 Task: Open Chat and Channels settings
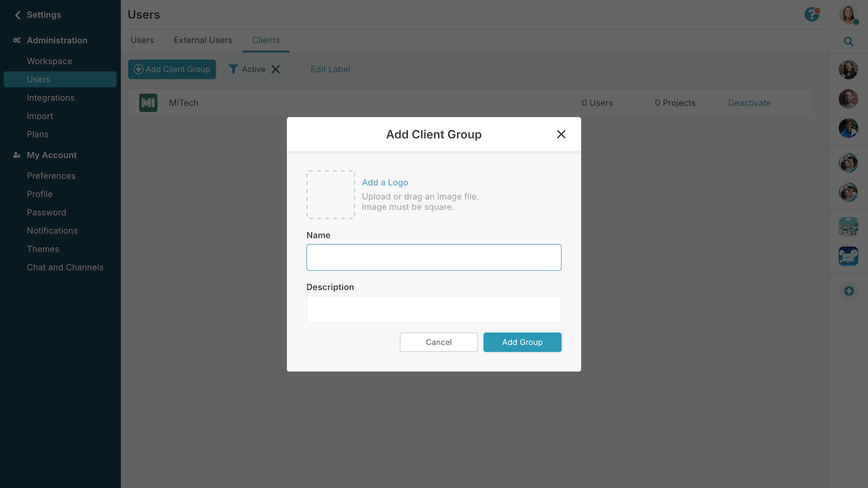click(x=65, y=267)
